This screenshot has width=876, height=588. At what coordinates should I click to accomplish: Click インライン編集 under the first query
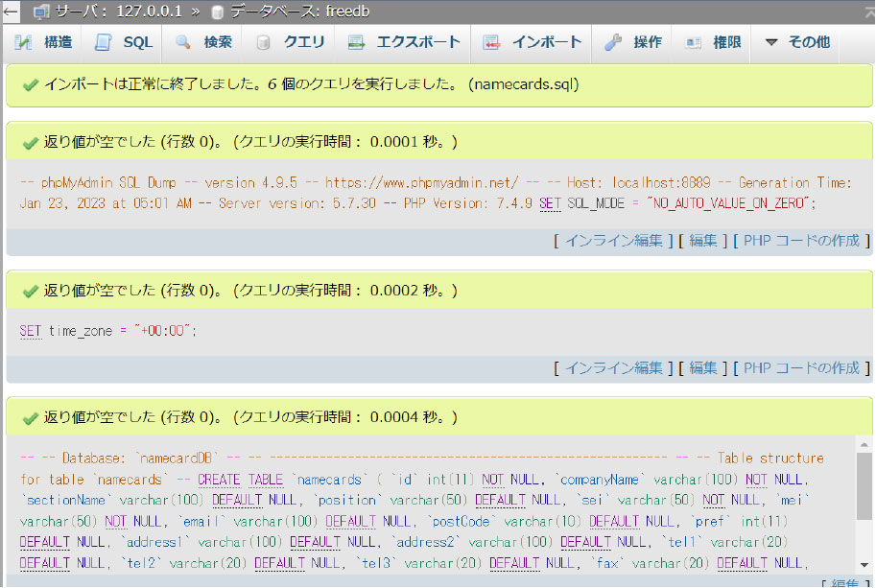pos(614,241)
